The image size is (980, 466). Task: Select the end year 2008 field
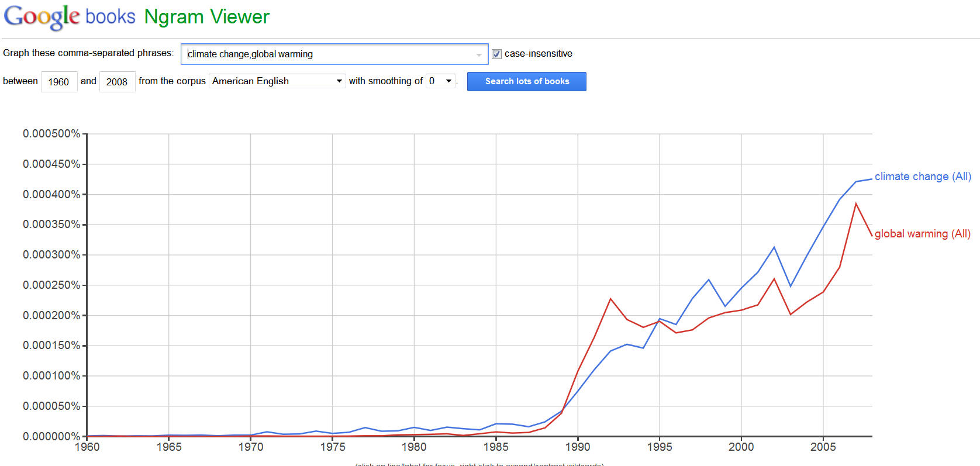tap(117, 82)
